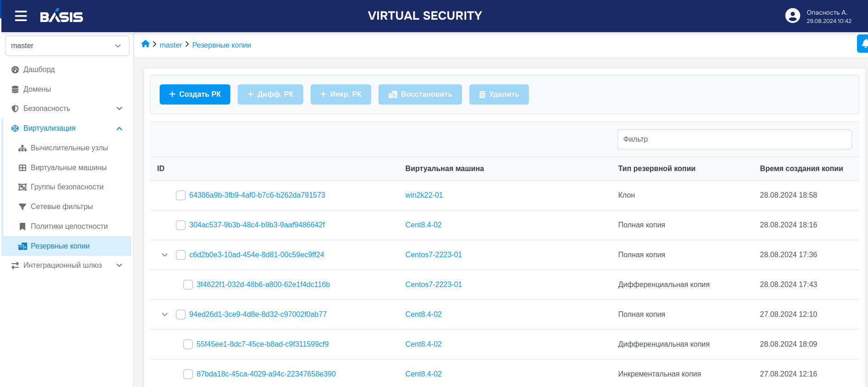Select checkbox for backup 304ac537-9b3b
Screen dimensions: 868x387
181,225
